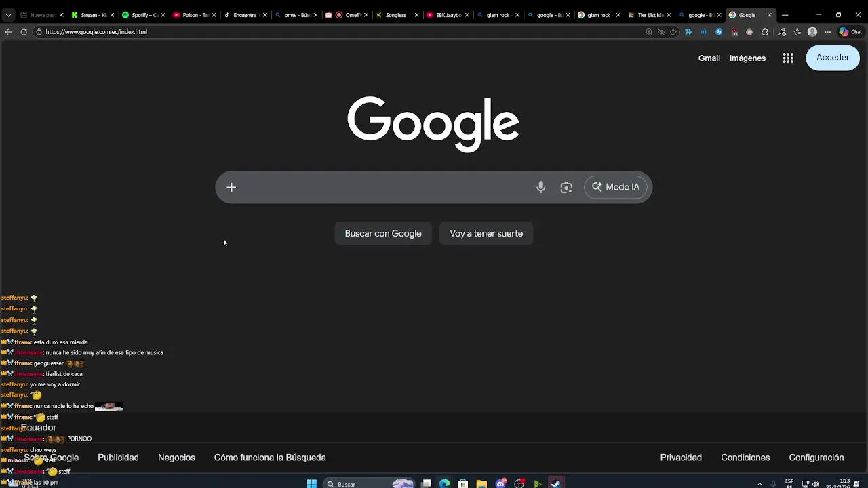Start voice search with the microphone icon
The width and height of the screenshot is (868, 488).
540,188
